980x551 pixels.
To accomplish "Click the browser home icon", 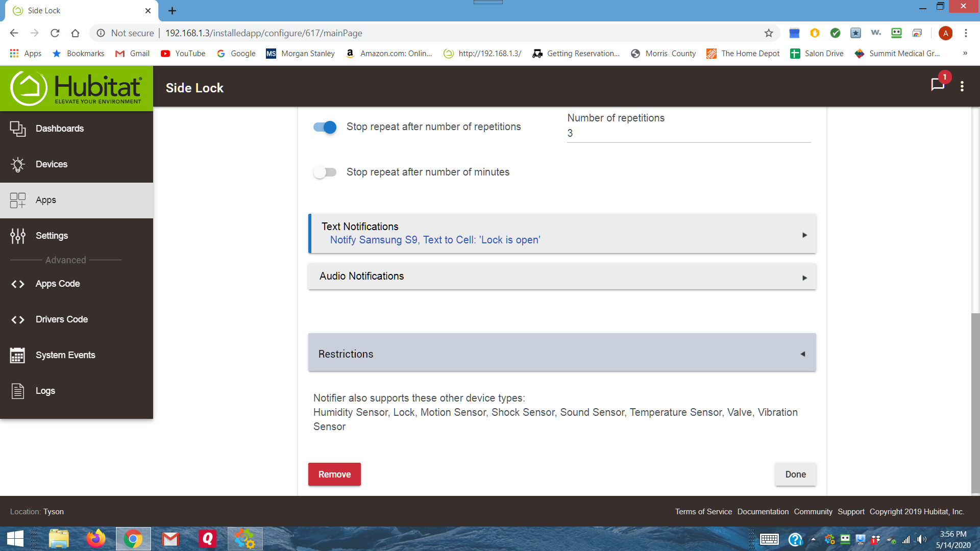I will point(75,33).
